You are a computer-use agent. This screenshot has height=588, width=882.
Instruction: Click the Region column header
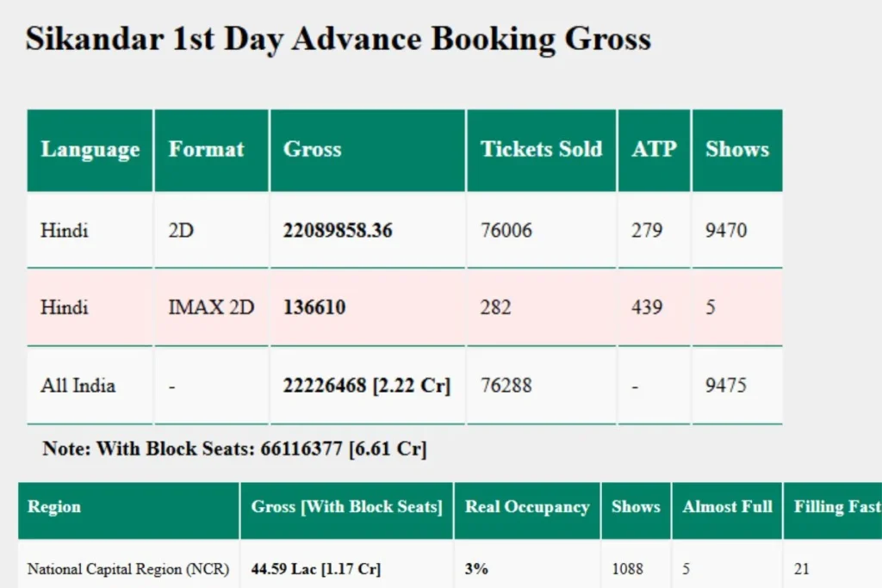point(54,507)
